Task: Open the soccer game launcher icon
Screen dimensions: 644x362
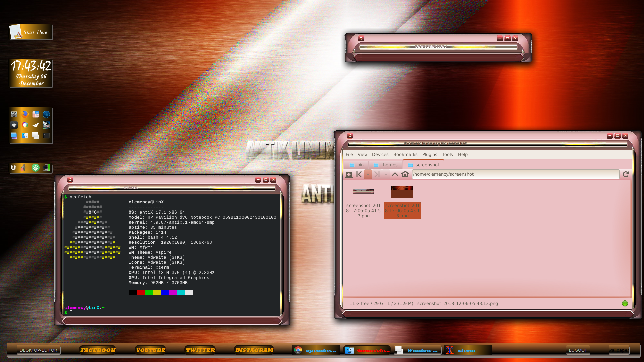Action: click(46, 125)
